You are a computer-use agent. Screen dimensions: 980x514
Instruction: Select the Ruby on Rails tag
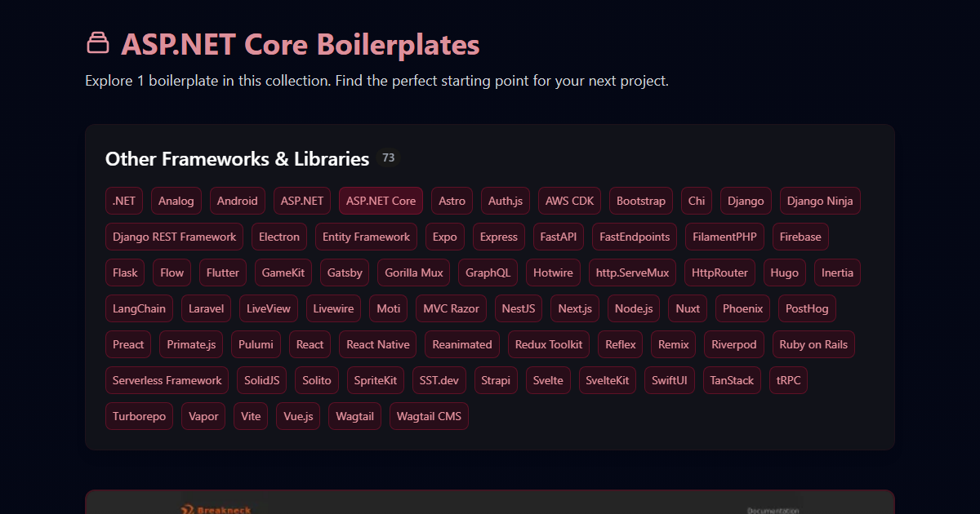point(813,343)
